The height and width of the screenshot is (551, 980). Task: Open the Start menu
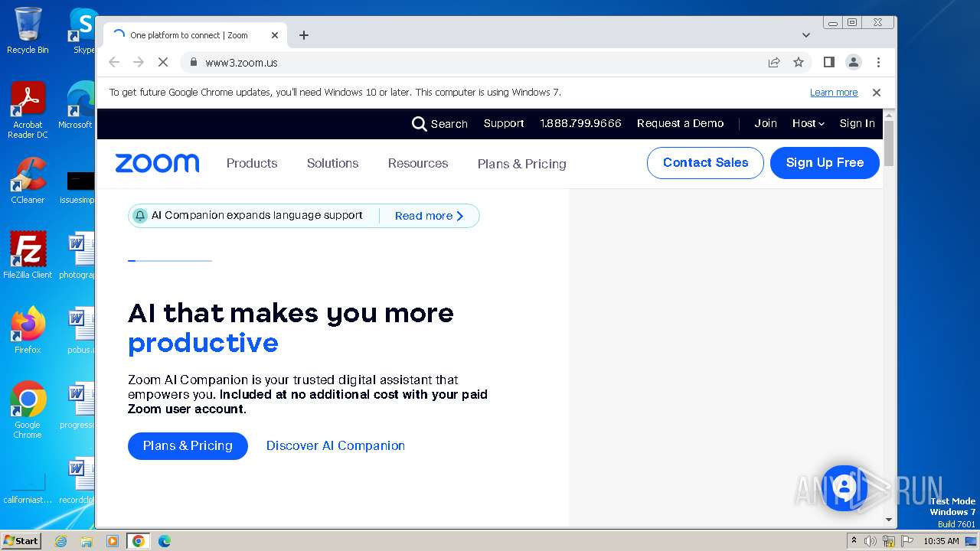point(21,541)
